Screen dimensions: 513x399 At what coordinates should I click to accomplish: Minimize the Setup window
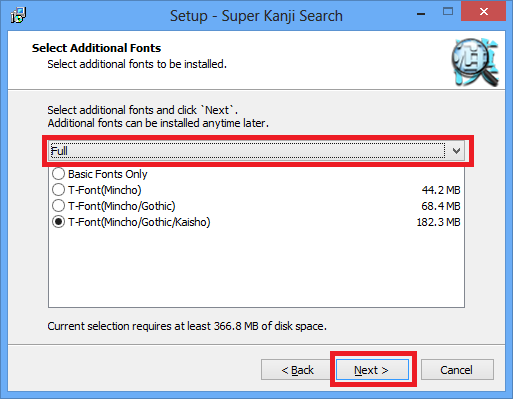click(421, 14)
